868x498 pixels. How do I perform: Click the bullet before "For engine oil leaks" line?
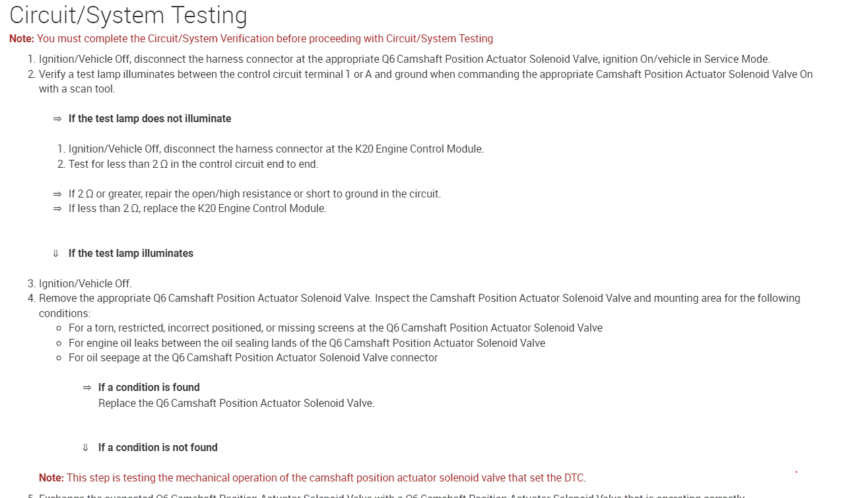(x=59, y=343)
